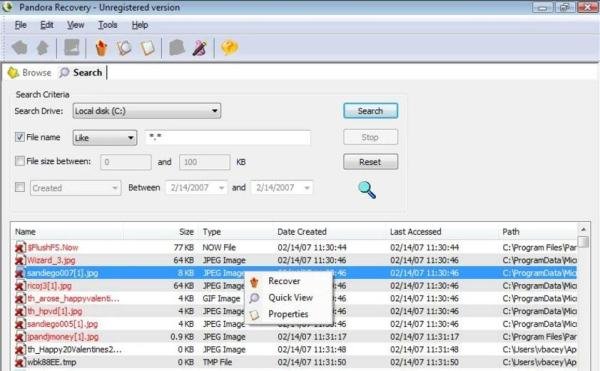The width and height of the screenshot is (600, 371).
Task: Uncheck the File name checkbox
Action: coord(20,137)
